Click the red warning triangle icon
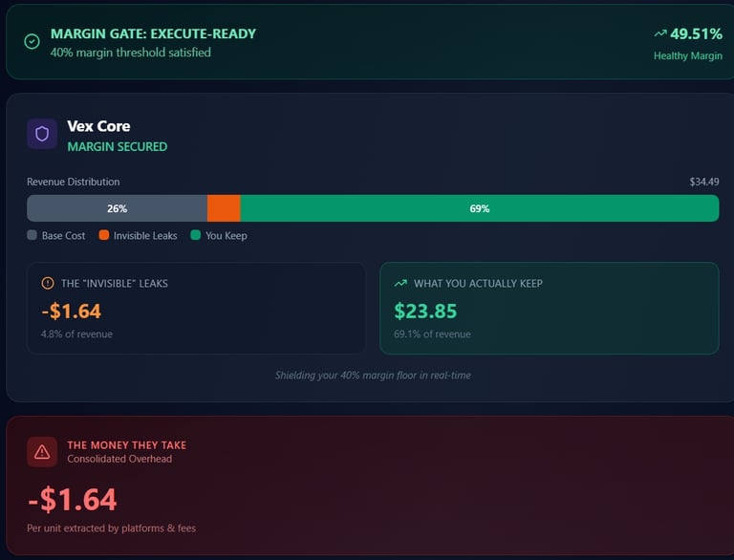 (x=42, y=452)
